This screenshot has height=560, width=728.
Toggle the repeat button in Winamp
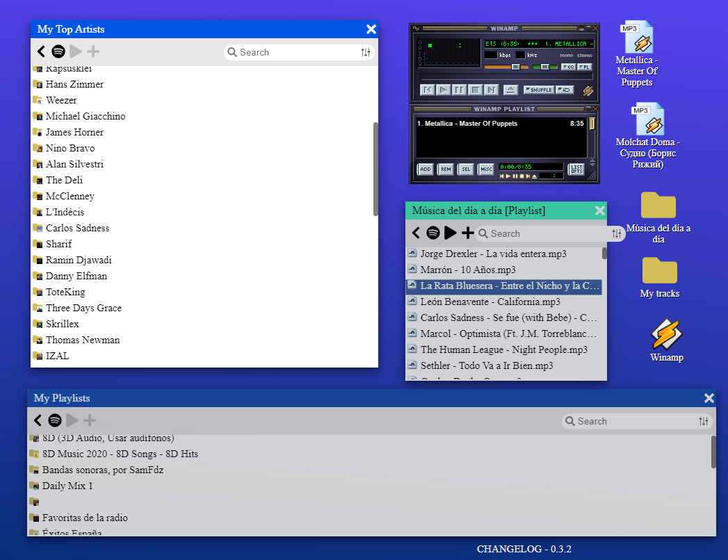click(x=565, y=90)
